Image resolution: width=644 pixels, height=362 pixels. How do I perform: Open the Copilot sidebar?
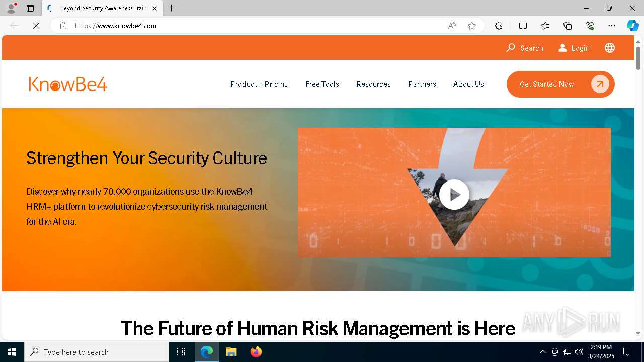coord(632,26)
